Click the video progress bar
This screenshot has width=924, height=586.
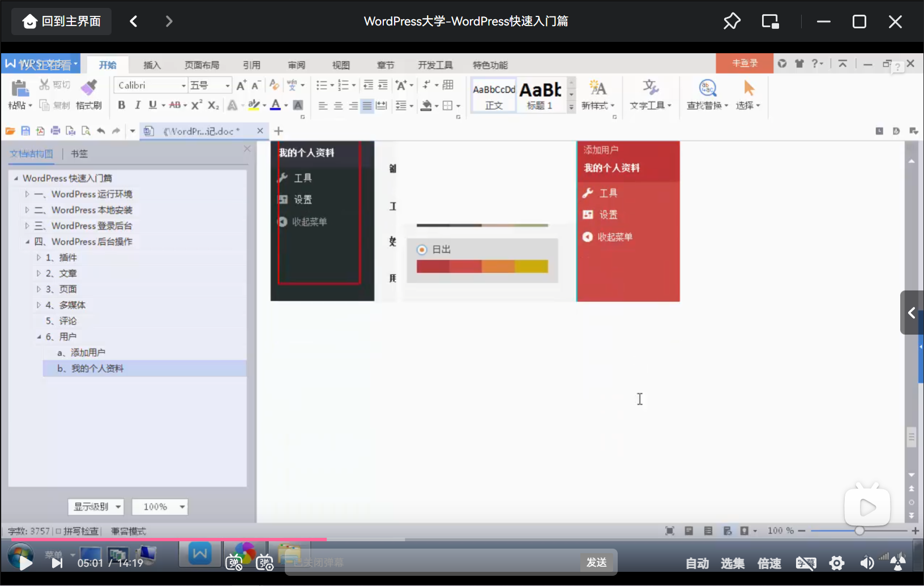pos(462,540)
